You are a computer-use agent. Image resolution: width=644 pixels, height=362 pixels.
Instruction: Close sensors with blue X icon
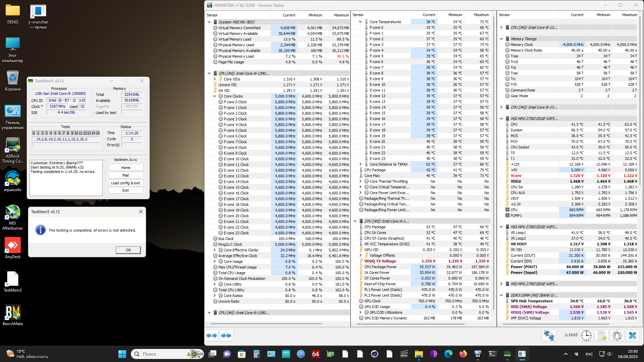[x=633, y=336]
